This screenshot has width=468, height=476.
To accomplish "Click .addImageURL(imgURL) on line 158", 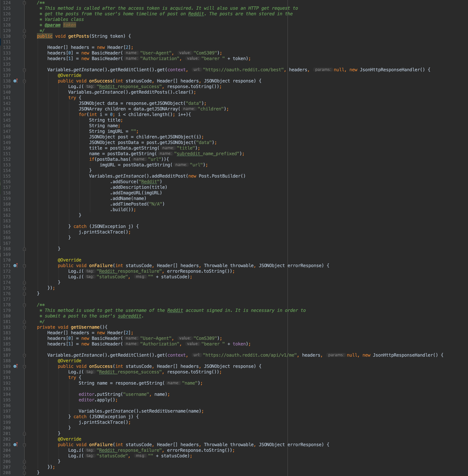I will click(x=136, y=193).
